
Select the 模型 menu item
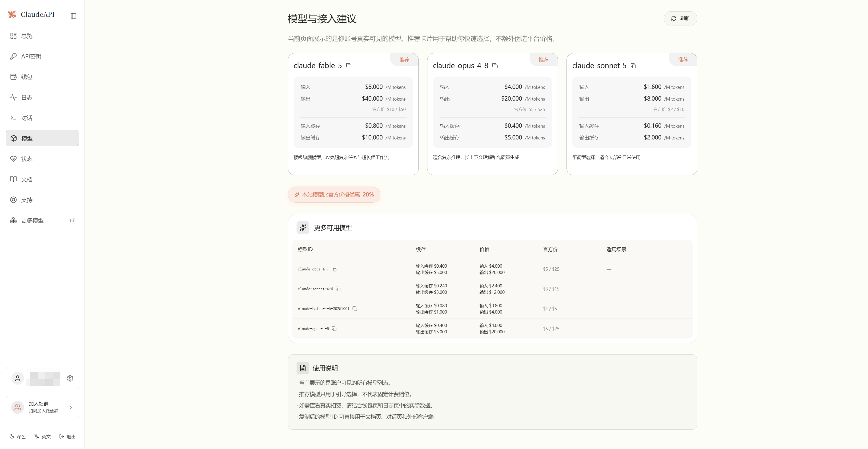(42, 138)
